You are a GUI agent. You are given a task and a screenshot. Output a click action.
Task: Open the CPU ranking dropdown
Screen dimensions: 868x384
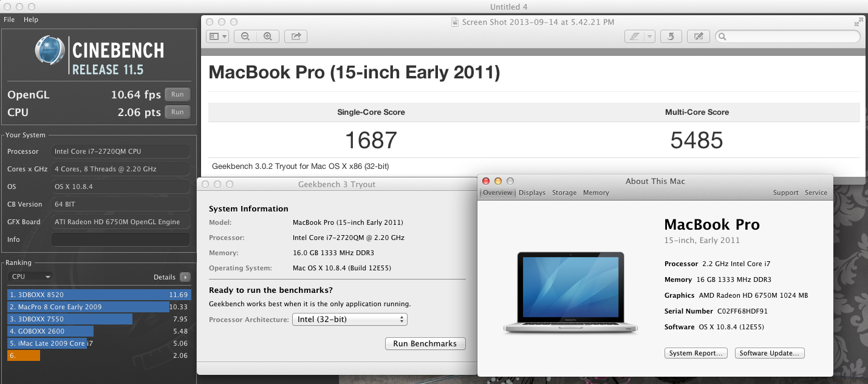point(30,276)
